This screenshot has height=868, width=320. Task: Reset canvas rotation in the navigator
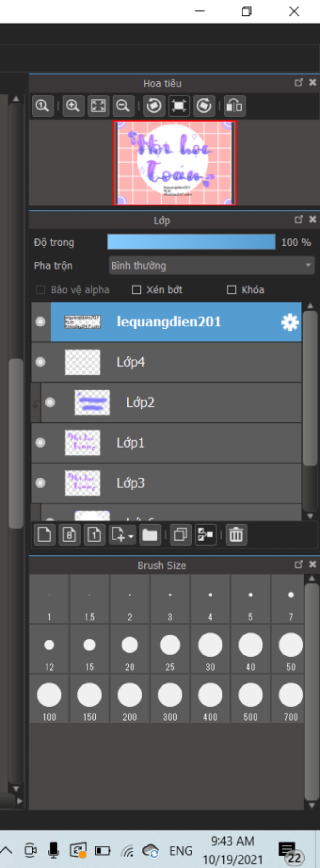coord(179,106)
